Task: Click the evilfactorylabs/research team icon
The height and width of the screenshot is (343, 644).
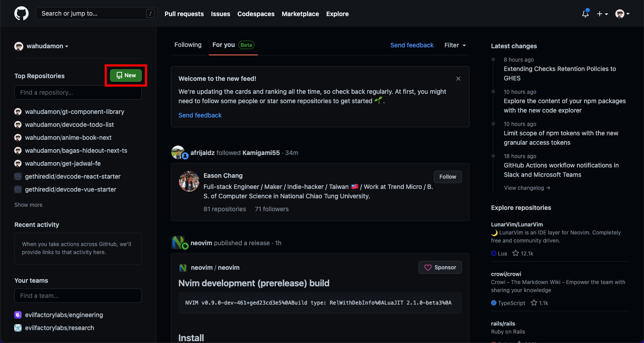Action: pos(18,328)
